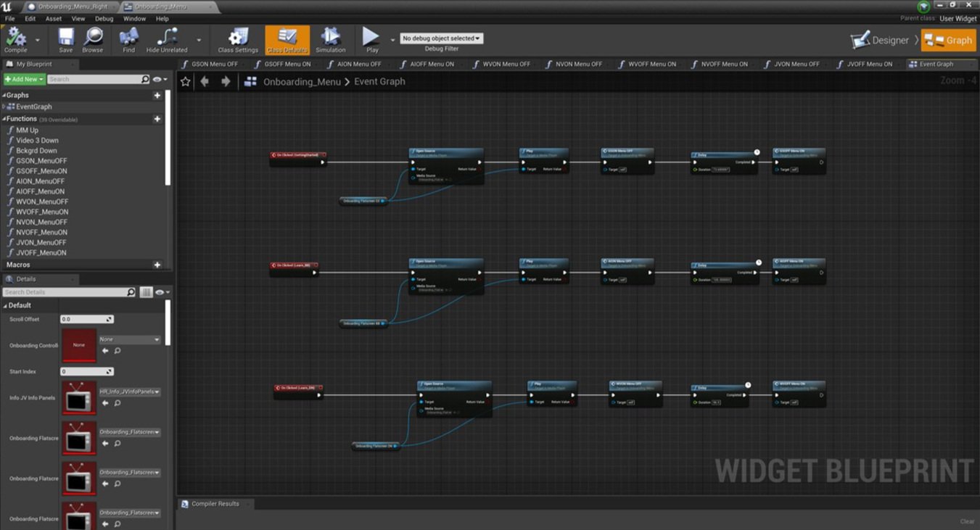Open the Asset menu
The image size is (980, 530).
tap(54, 19)
